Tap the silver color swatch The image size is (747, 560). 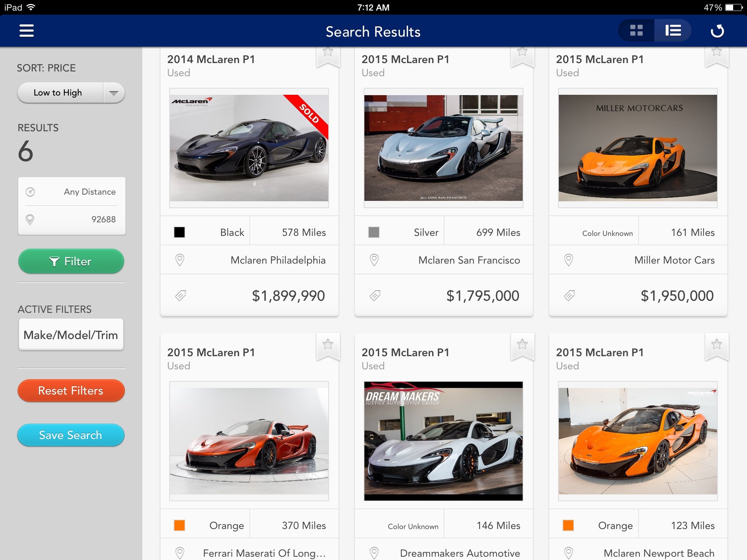point(374,232)
